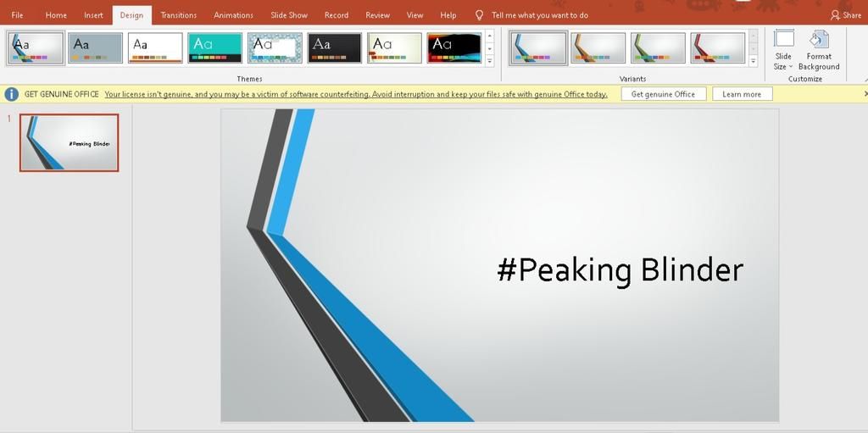Select the green stripe variant
This screenshot has width=868, height=433.
[658, 47]
